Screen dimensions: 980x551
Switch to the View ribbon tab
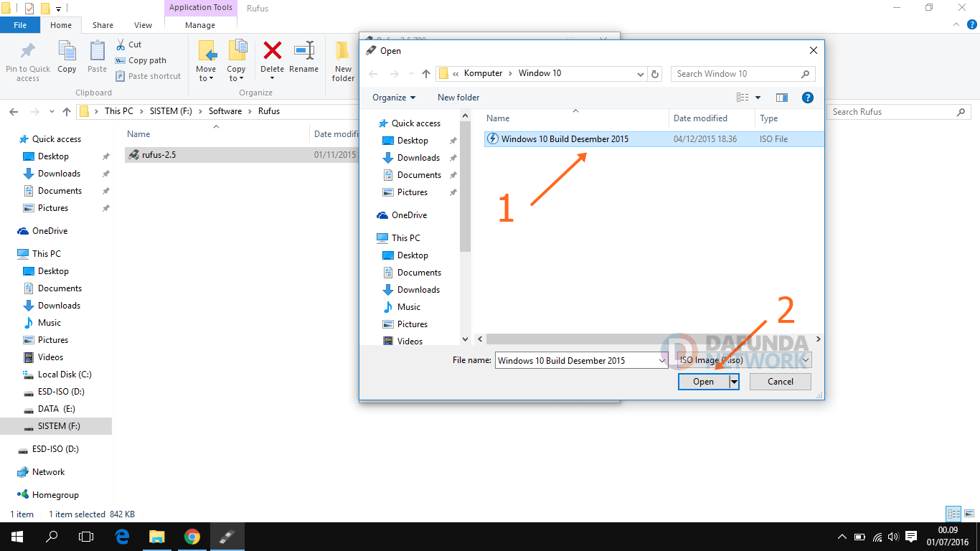click(x=143, y=25)
